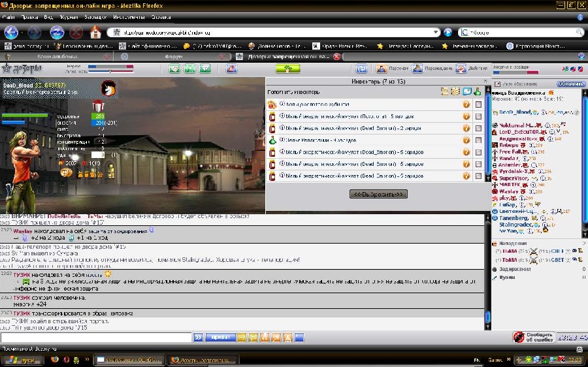The height and width of the screenshot is (367, 588).
Task: Click the chat send arrows icon
Action: pos(199,337)
